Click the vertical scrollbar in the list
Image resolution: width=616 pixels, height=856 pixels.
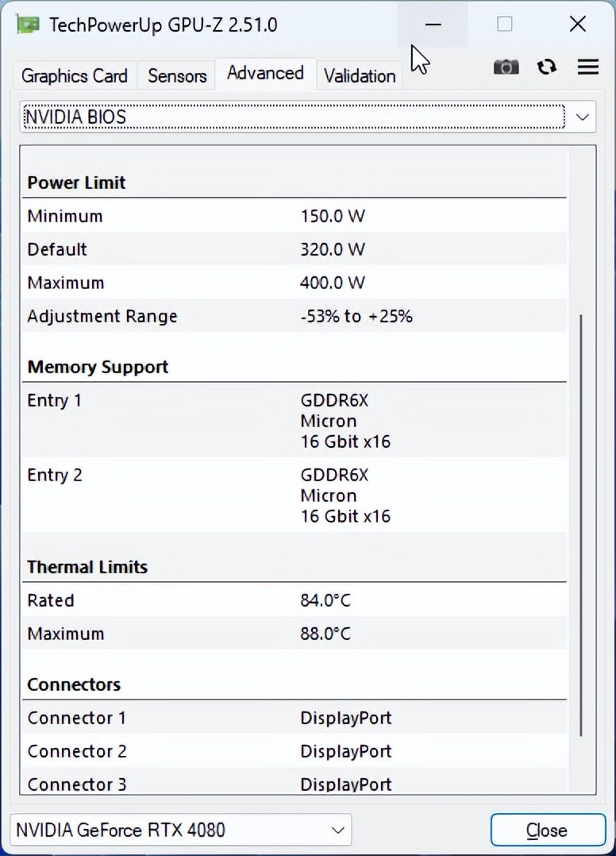(582, 524)
